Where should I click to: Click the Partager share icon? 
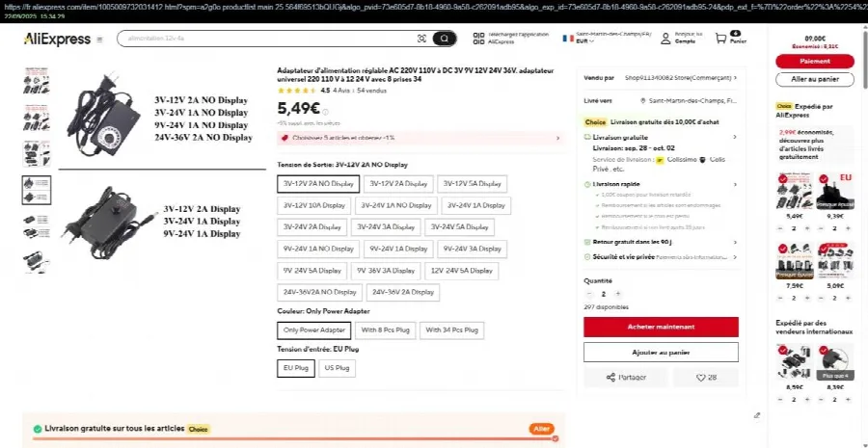pos(611,378)
